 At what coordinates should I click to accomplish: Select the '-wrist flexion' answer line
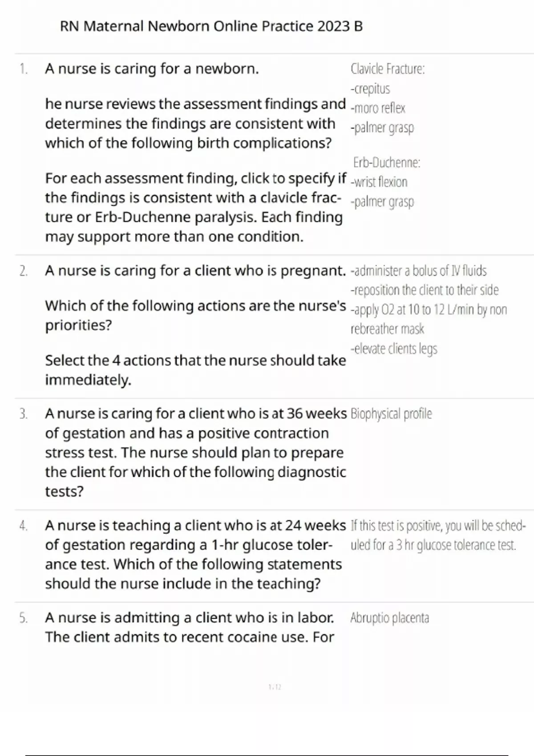tap(379, 182)
